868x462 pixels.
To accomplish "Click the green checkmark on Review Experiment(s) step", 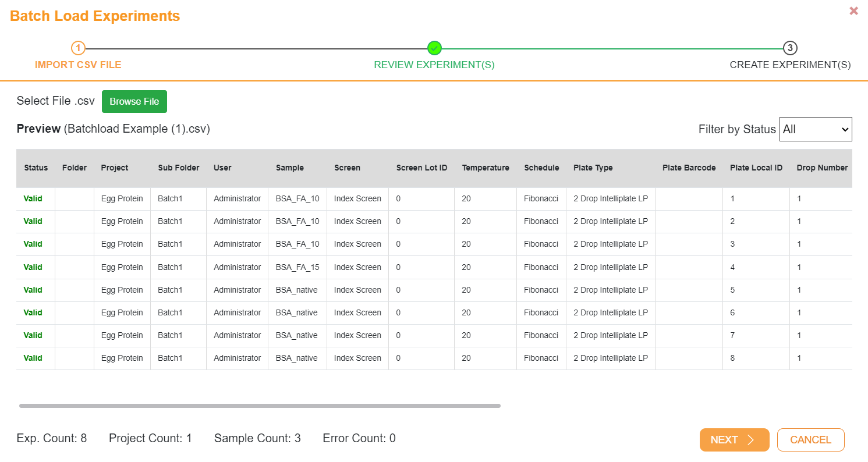I will [434, 48].
